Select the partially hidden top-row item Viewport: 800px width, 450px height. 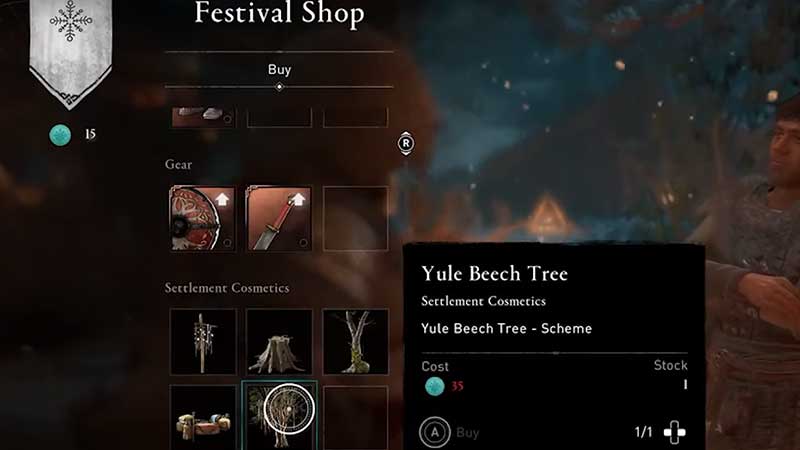tap(203, 117)
